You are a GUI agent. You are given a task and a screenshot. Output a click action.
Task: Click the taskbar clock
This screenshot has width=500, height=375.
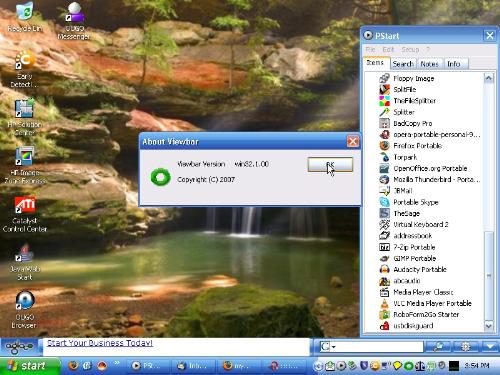pos(477,366)
